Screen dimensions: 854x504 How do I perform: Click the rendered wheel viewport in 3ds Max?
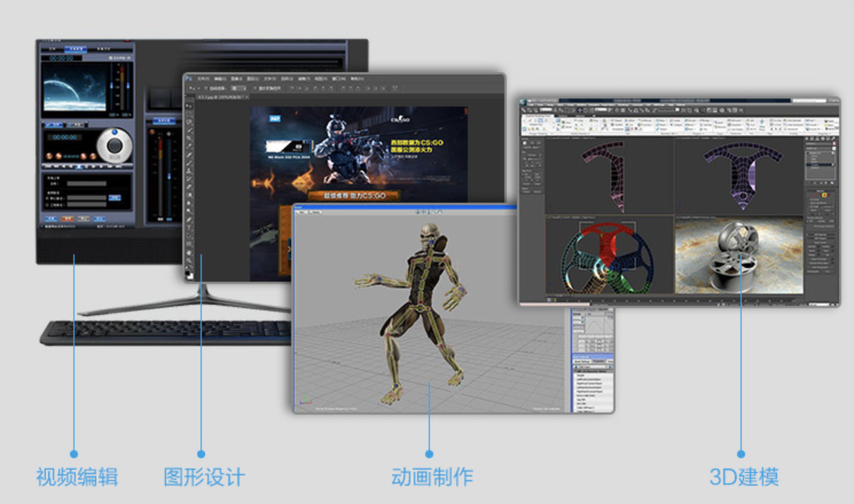[739, 256]
